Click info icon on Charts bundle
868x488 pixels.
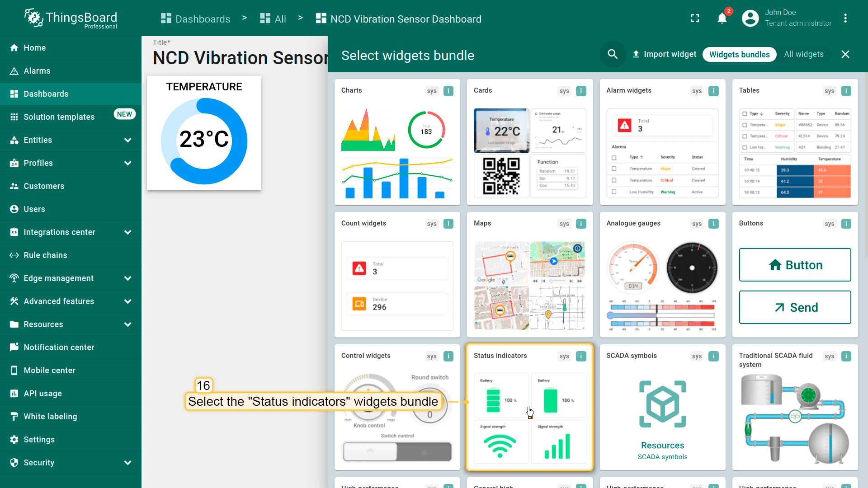pos(448,91)
